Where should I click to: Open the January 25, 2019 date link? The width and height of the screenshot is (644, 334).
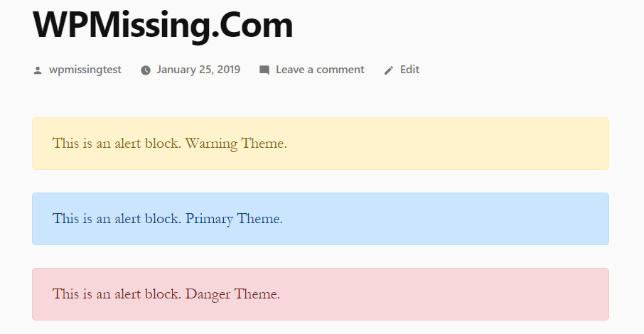click(x=198, y=70)
